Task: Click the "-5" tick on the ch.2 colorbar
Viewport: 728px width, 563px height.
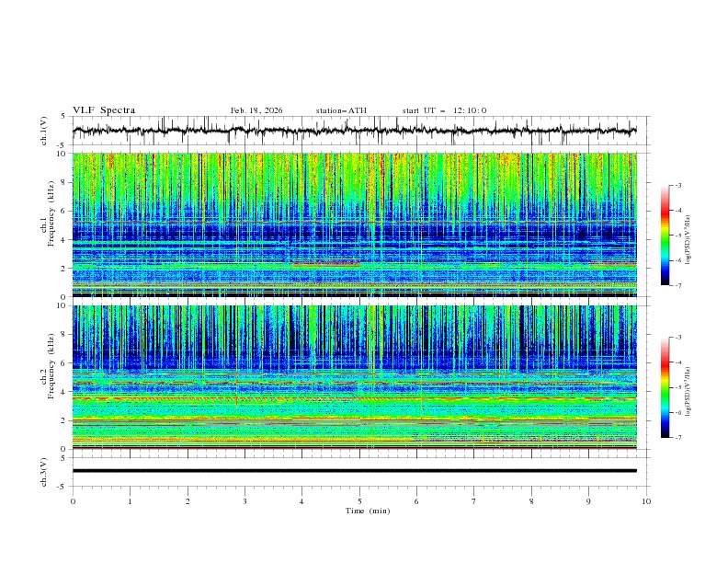Action: pyautogui.click(x=677, y=387)
